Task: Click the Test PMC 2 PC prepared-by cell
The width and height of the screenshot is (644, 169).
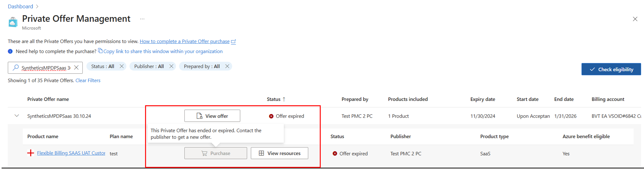Action: pos(357,116)
